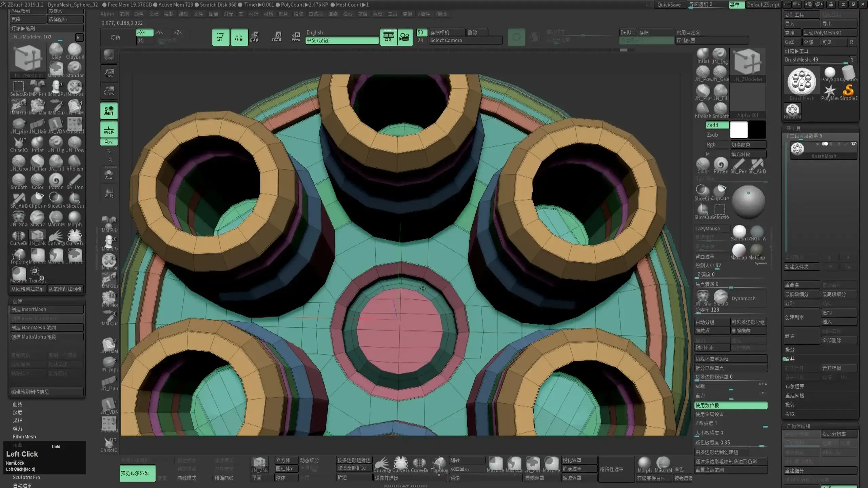This screenshot has height=488, width=868.
Task: Expand the FiberMesh section
Action: pos(24,436)
